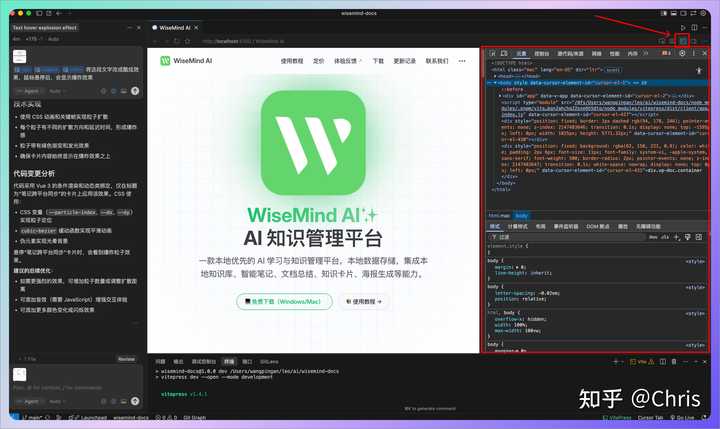Viewport: 720px width, 429px height.
Task: Click the send arrow in top chat input
Action: [135, 91]
